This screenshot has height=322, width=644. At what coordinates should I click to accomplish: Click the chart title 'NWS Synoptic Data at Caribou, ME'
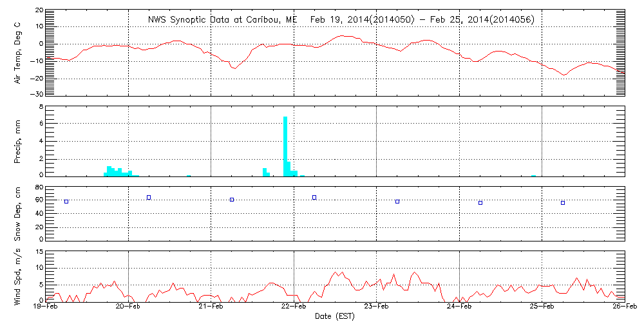(223, 19)
